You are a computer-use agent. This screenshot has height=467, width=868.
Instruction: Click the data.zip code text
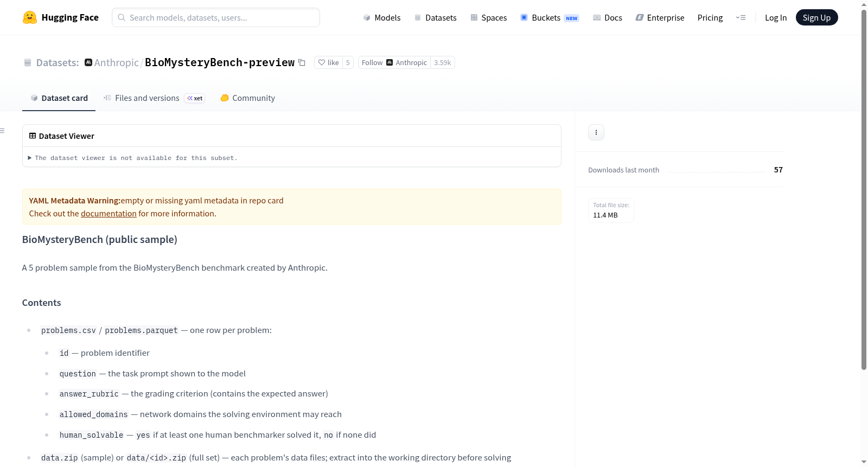(60, 458)
